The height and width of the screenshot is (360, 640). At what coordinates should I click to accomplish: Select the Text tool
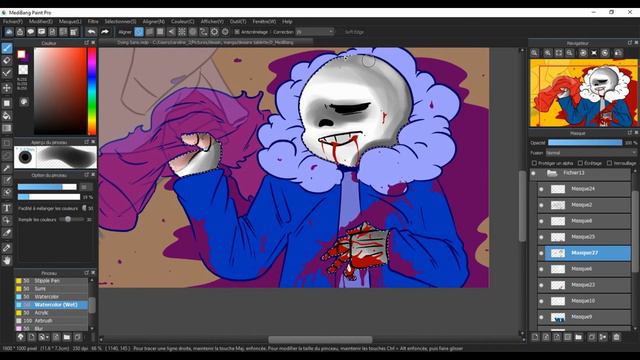[x=7, y=208]
